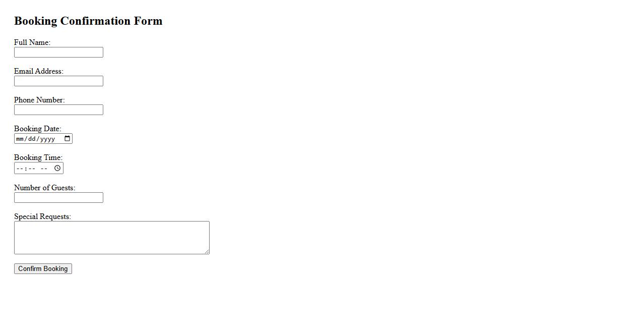Focus the Number of Guests field
Screen dimensions: 644x328
58,198
